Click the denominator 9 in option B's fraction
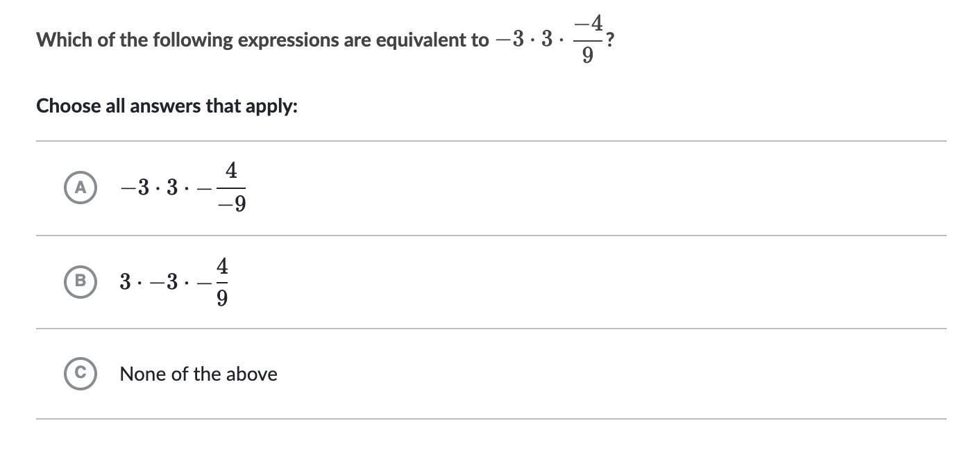The image size is (980, 471). pos(222,298)
